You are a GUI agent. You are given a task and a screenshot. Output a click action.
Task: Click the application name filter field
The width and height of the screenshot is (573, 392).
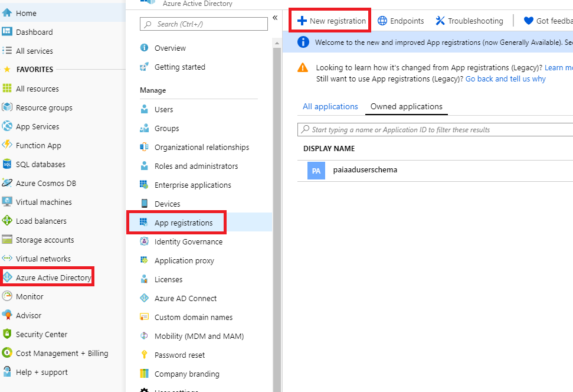[436, 129]
